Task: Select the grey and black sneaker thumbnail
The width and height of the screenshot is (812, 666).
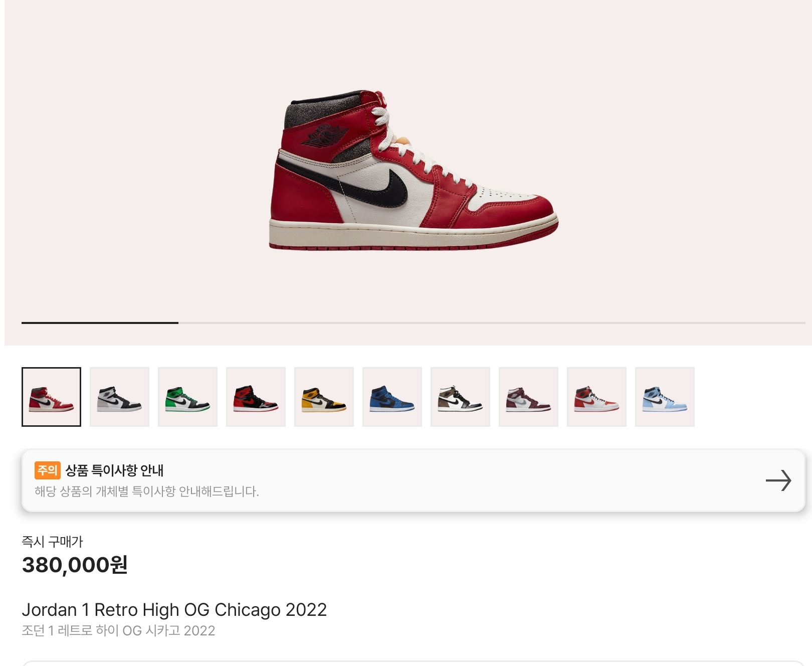Action: (x=119, y=397)
